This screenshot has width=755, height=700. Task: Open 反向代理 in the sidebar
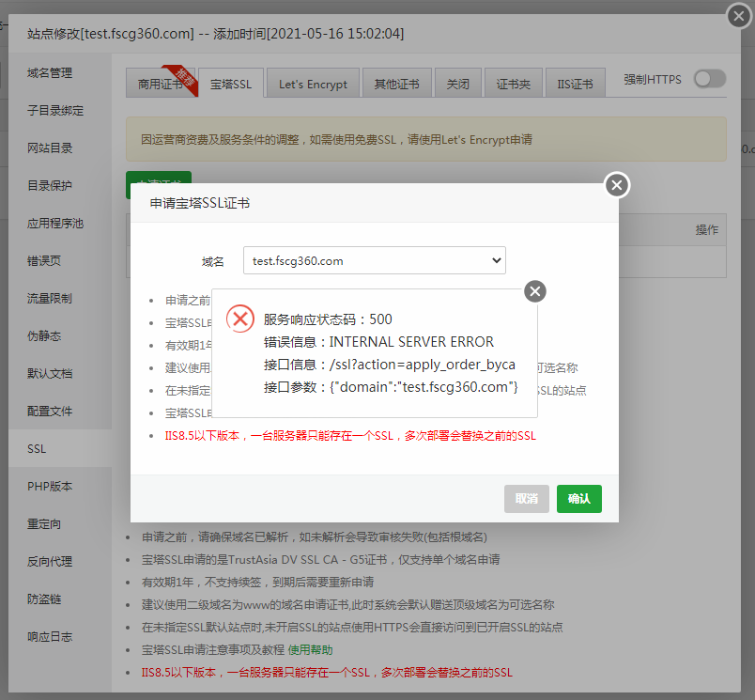coord(60,561)
